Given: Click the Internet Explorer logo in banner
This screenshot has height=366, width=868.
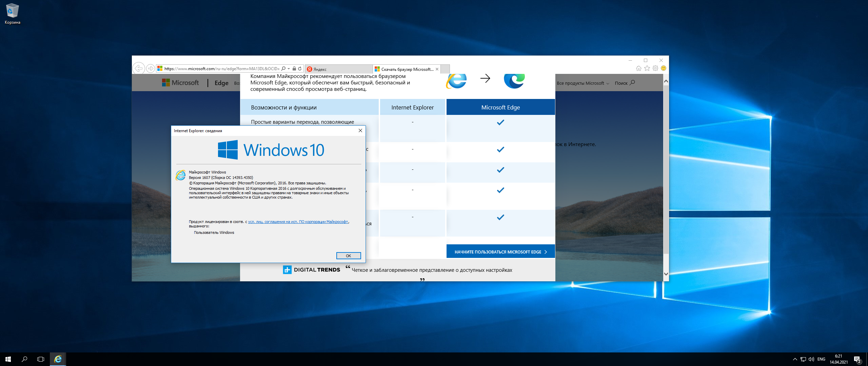Looking at the screenshot, I should pos(456,81).
